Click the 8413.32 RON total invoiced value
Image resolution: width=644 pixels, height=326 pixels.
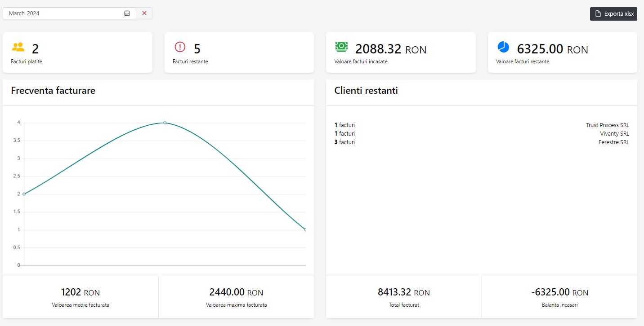pyautogui.click(x=404, y=292)
